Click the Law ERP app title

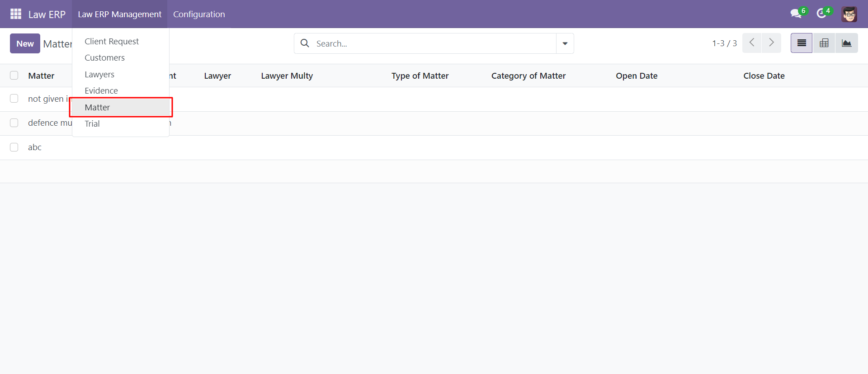tap(47, 14)
